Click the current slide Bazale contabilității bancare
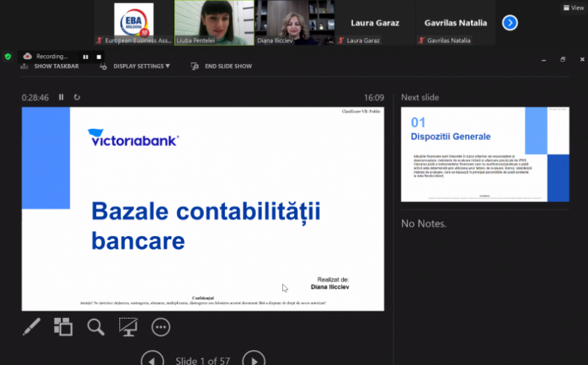The width and height of the screenshot is (588, 365). pyautogui.click(x=203, y=209)
